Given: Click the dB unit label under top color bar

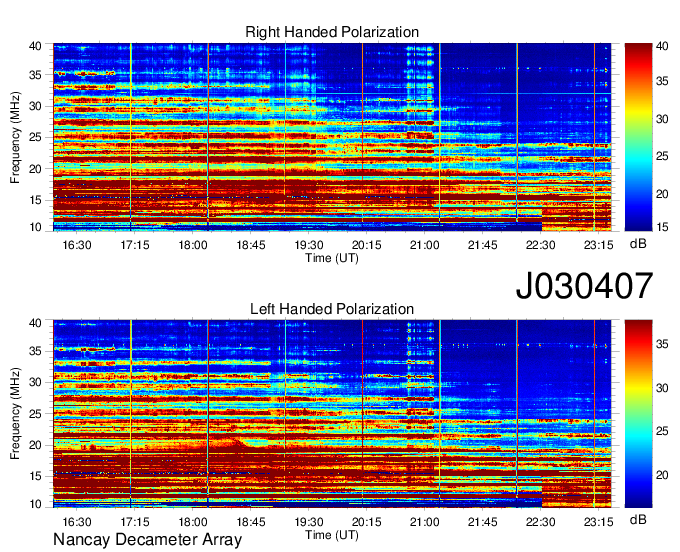Looking at the screenshot, I should (x=638, y=244).
